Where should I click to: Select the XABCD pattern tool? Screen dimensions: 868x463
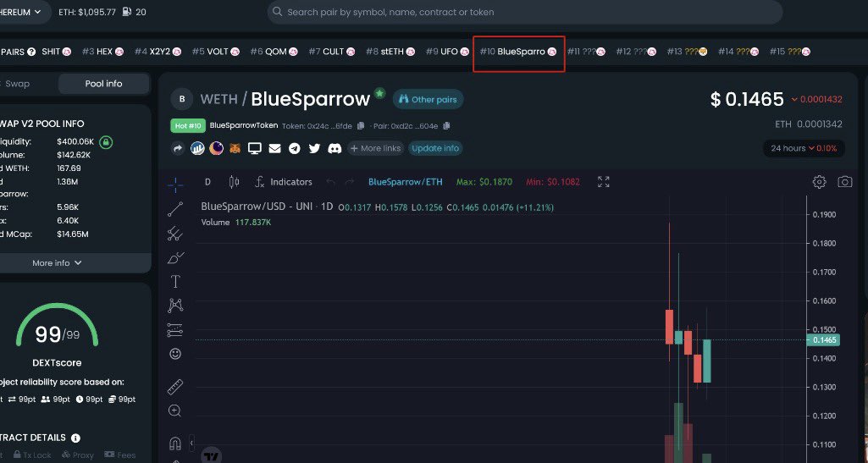pos(175,306)
